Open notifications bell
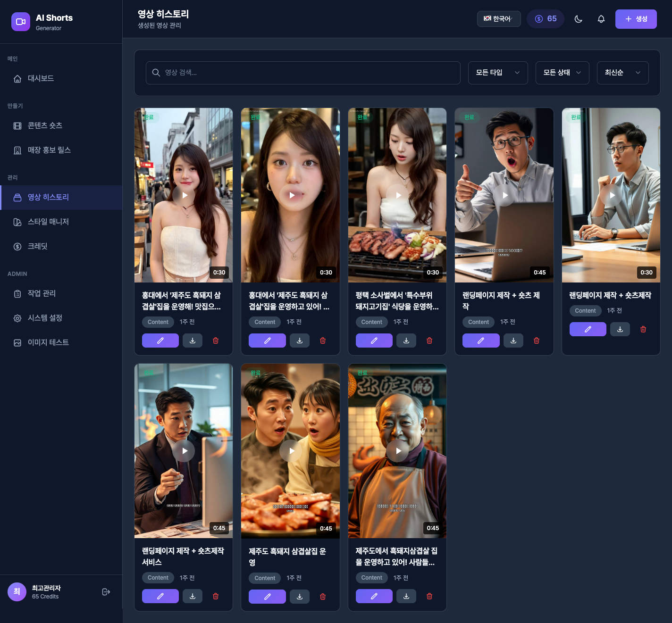This screenshot has height=623, width=672. (601, 19)
